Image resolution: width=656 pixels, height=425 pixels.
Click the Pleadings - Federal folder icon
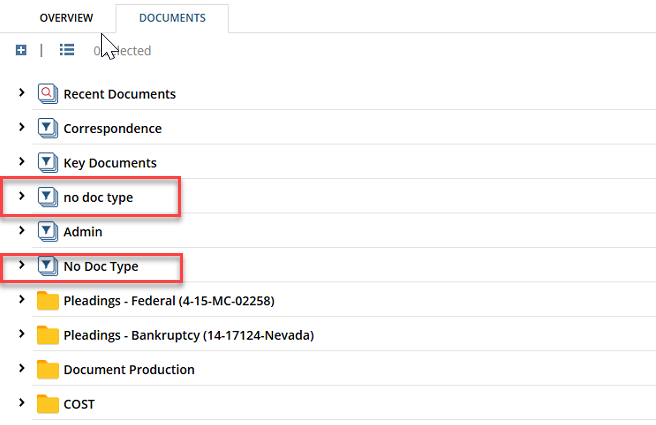pos(48,301)
